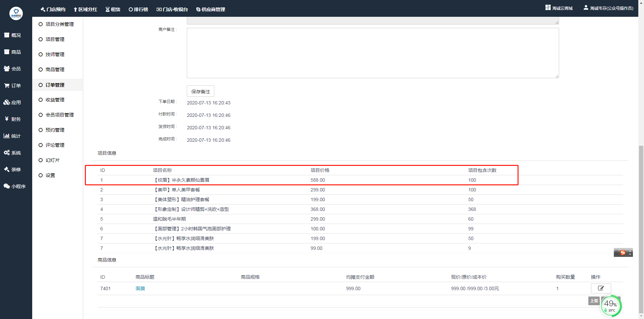Open 会员 members section in sidebar

[x=12, y=69]
